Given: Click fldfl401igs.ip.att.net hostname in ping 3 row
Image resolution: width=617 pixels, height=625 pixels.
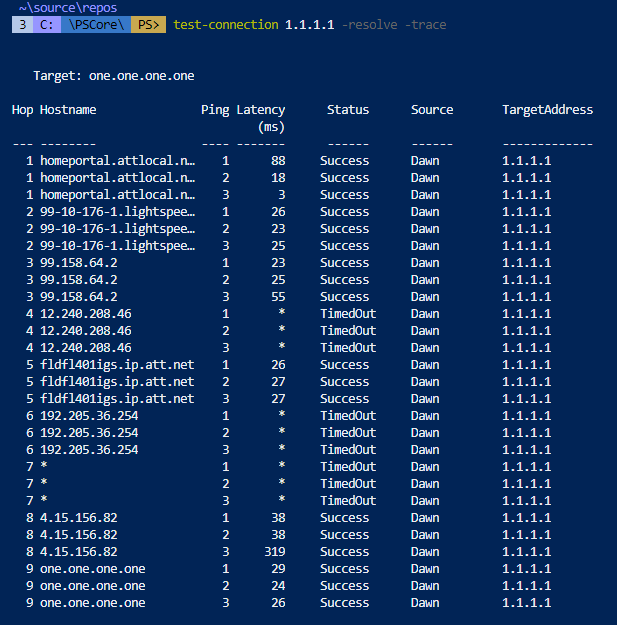Looking at the screenshot, I should 117,399.
